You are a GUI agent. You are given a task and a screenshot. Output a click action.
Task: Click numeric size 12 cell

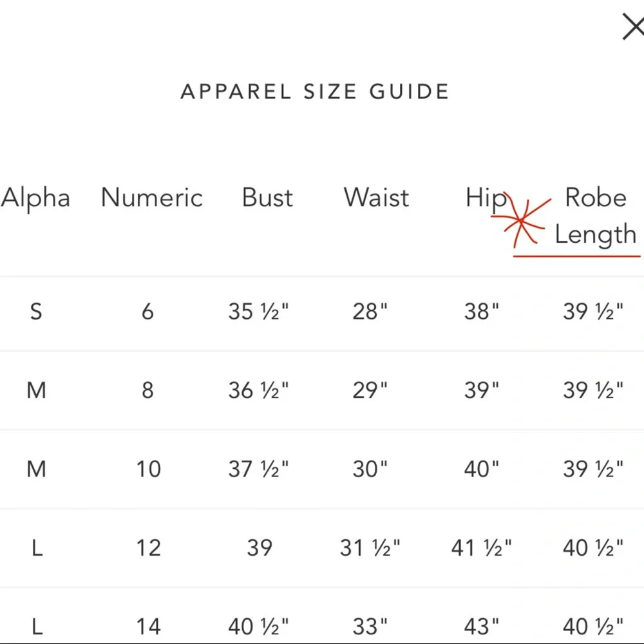[x=148, y=548]
